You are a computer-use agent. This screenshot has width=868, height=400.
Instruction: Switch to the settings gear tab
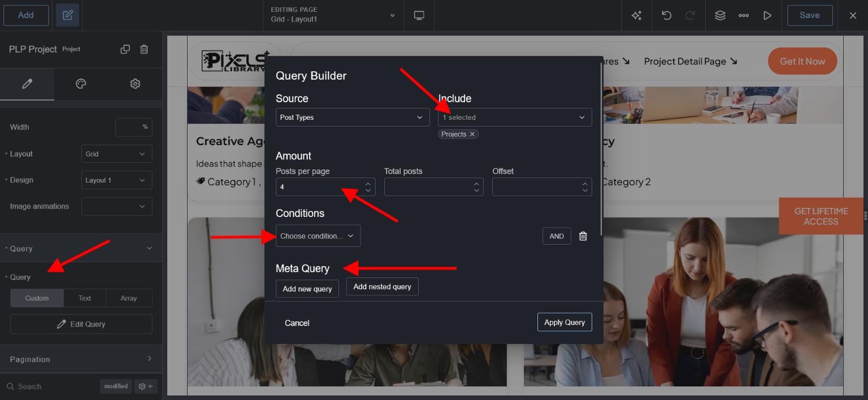pyautogui.click(x=135, y=84)
